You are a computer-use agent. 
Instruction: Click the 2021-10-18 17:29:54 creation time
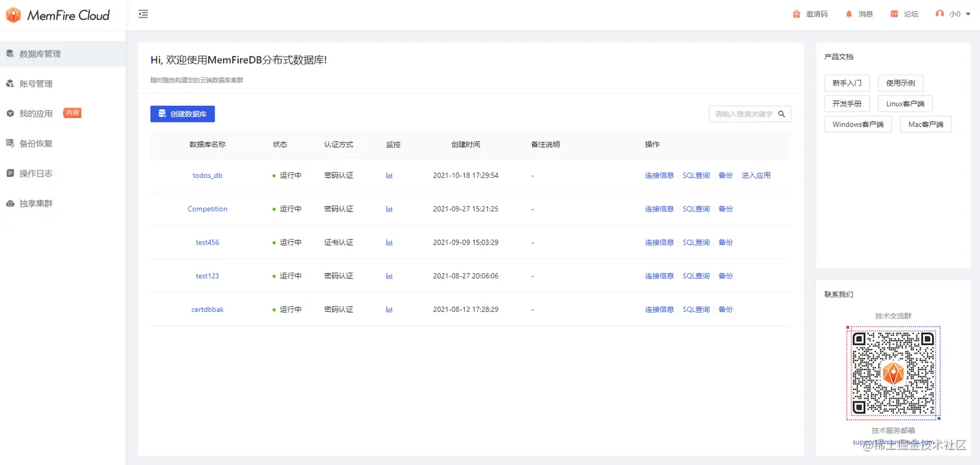click(x=465, y=175)
